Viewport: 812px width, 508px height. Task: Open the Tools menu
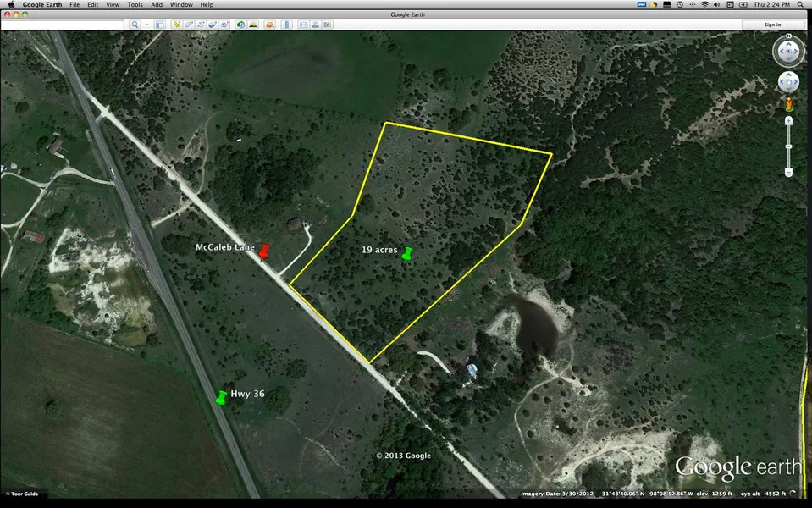135,4
